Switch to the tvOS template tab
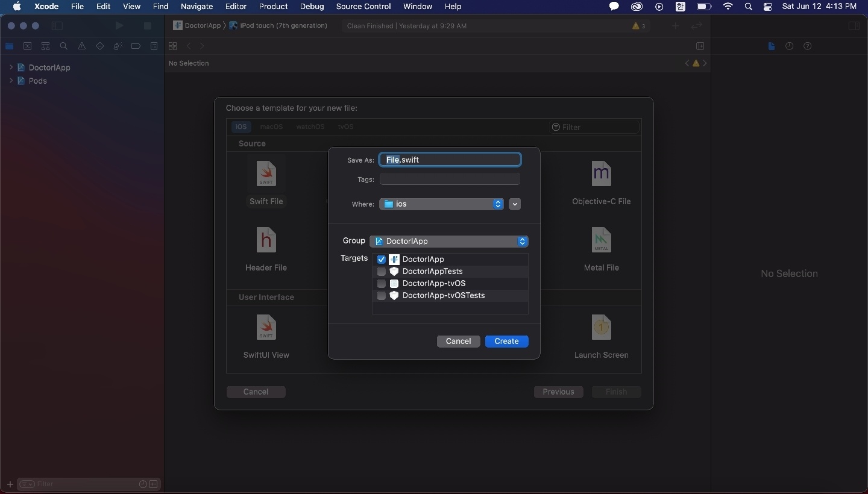 pyautogui.click(x=345, y=127)
